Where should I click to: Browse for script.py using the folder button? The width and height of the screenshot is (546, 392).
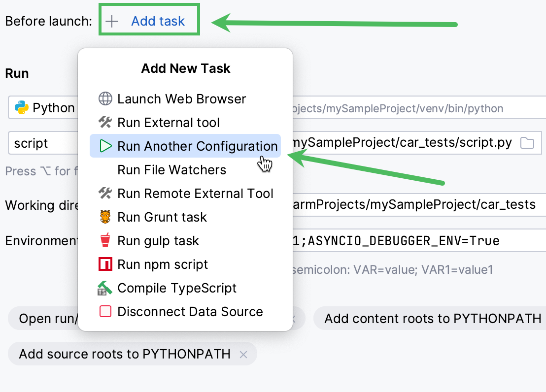[527, 143]
